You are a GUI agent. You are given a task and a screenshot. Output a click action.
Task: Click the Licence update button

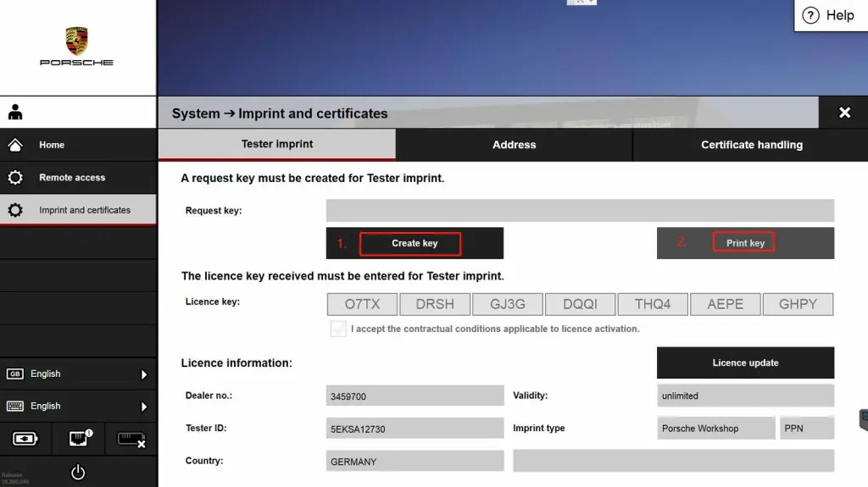[745, 362]
